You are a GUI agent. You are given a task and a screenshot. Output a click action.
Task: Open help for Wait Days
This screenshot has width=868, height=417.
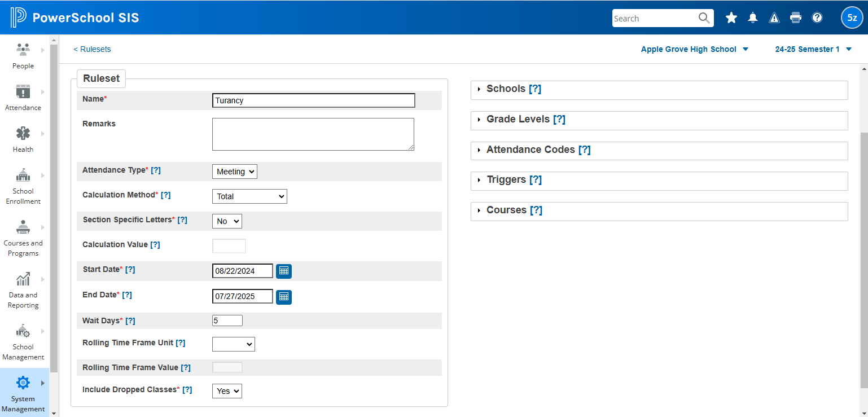point(130,321)
